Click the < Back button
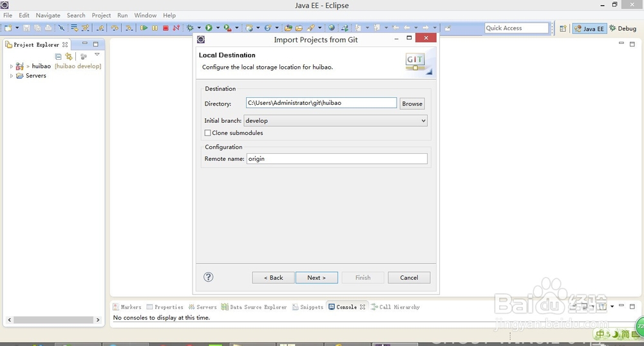Screen dimensions: 644x346 pyautogui.click(x=273, y=278)
